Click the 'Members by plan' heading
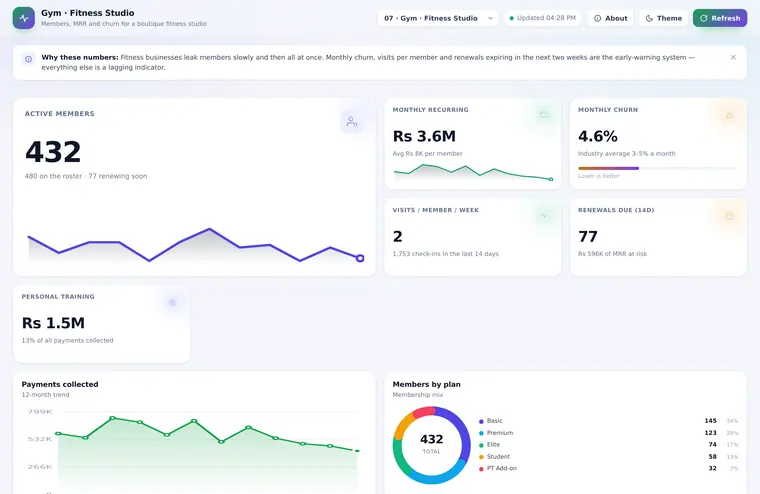This screenshot has width=760, height=494. point(427,384)
